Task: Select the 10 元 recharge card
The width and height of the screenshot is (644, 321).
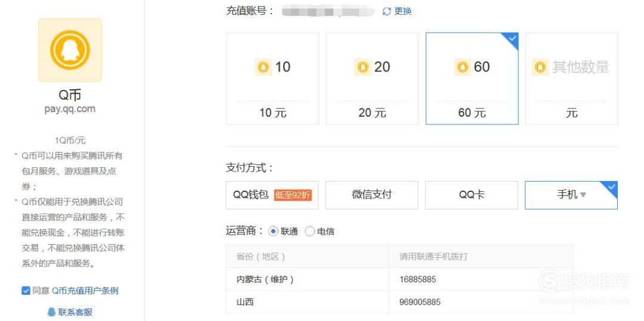Action: tap(273, 79)
